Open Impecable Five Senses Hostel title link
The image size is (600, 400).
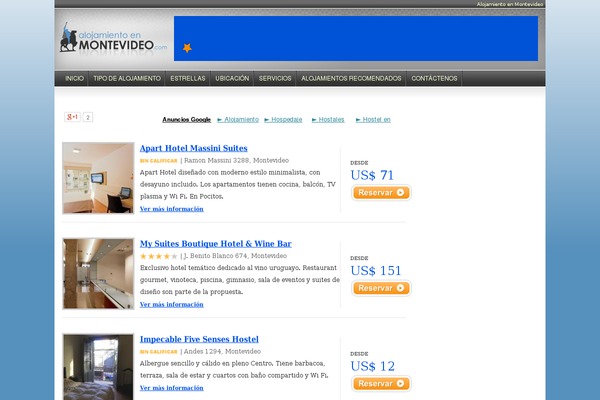coord(199,339)
